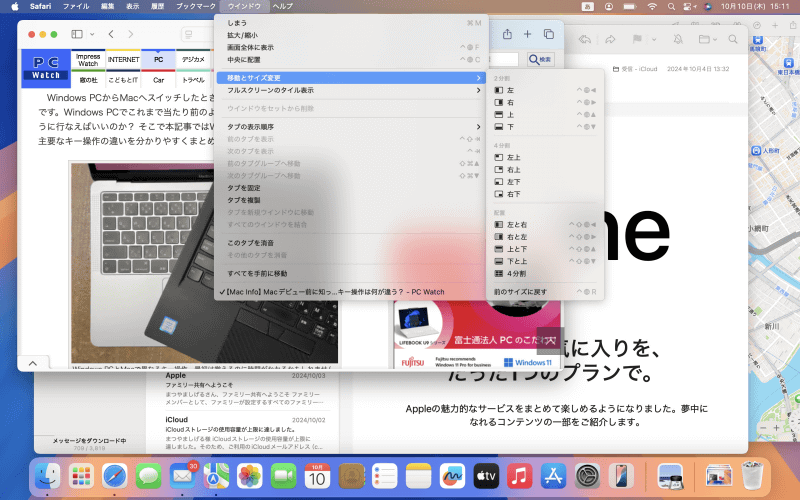This screenshot has height=500, width=800.
Task: Click move-to-folder icon in Mail
Action: [704, 39]
